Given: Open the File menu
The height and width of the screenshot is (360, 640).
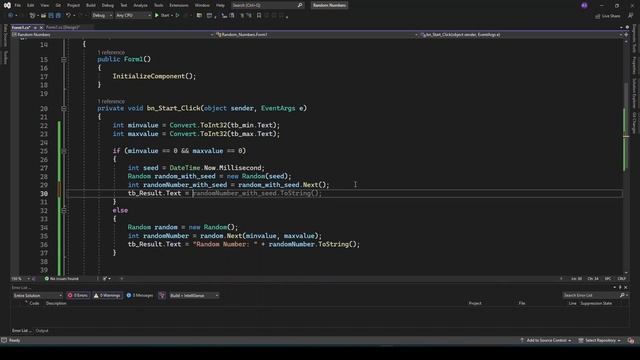Looking at the screenshot, I should point(18,5).
